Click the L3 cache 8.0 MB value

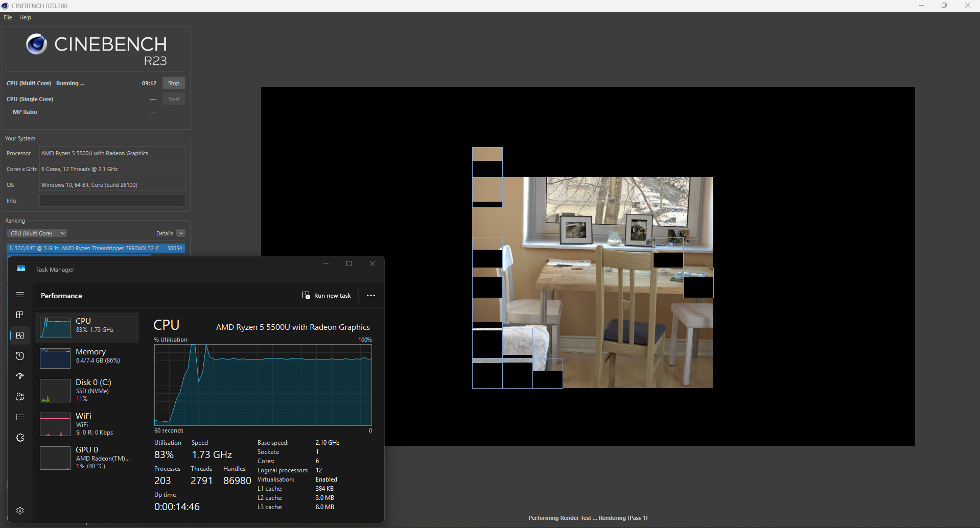[325, 507]
